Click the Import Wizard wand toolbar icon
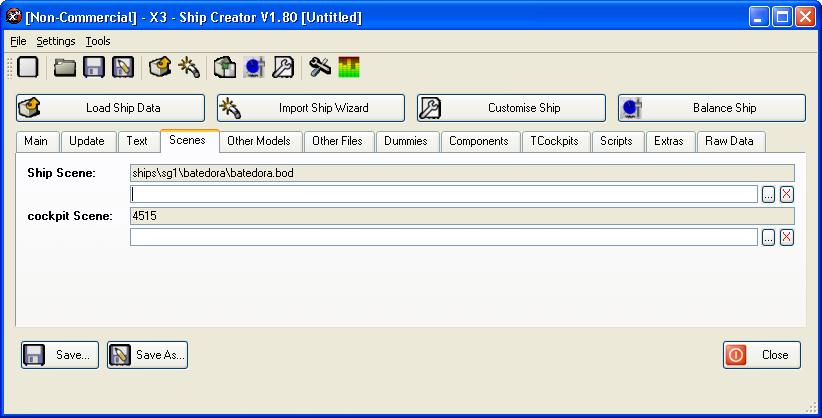822x418 pixels. point(189,67)
